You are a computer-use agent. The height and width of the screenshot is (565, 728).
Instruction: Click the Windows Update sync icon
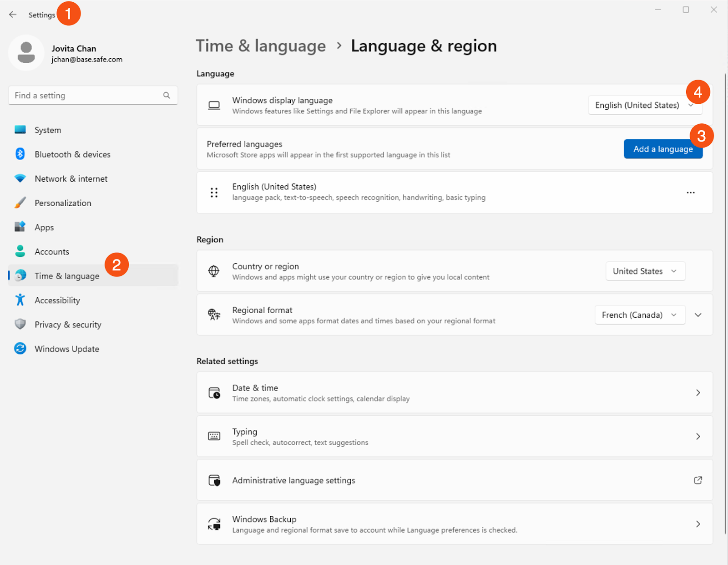(20, 348)
